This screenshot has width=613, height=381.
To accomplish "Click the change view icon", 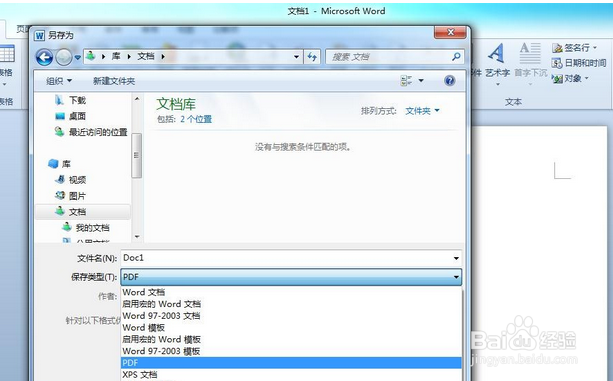I will coord(406,80).
